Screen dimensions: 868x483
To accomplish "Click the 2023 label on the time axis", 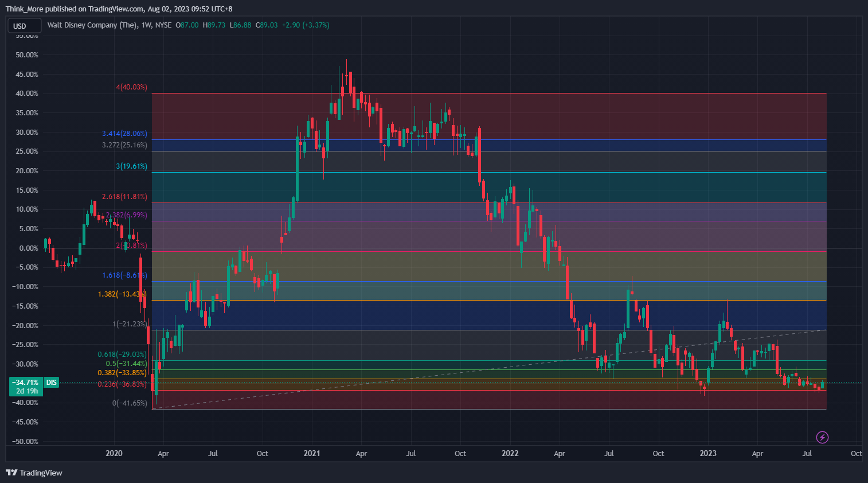I will click(708, 454).
